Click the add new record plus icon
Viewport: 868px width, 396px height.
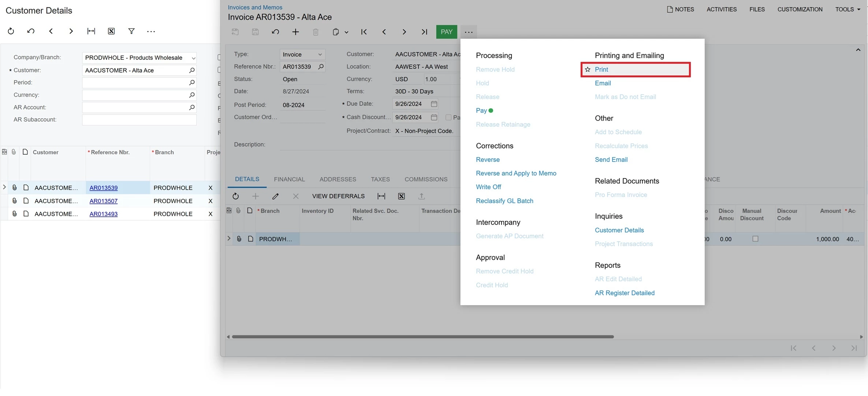(295, 32)
